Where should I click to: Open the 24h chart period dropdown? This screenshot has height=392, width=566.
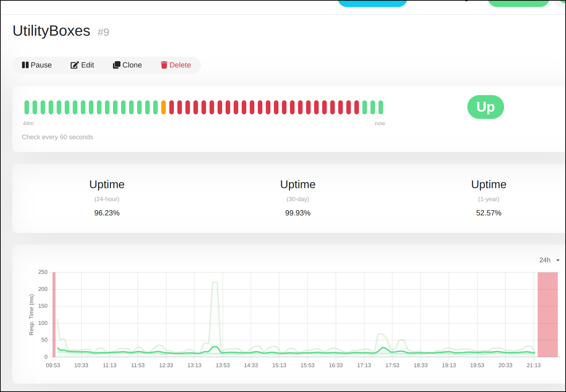pos(545,260)
